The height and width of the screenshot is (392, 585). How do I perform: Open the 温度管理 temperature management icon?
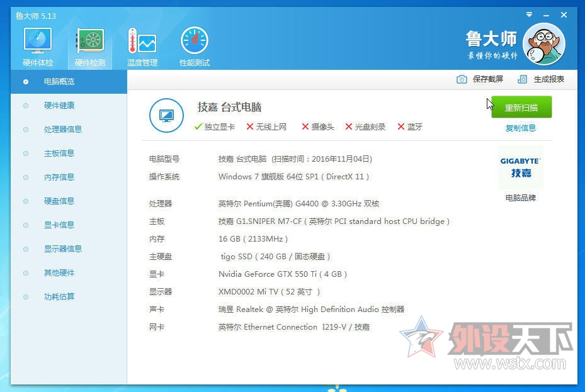coord(142,47)
